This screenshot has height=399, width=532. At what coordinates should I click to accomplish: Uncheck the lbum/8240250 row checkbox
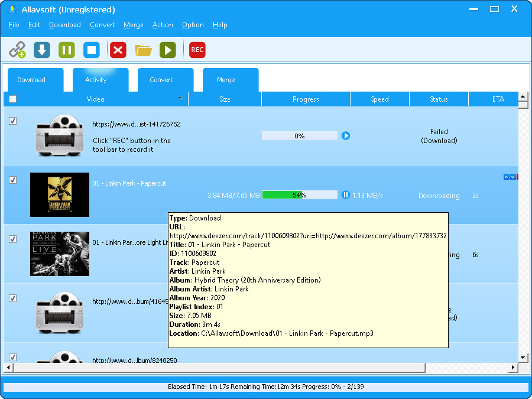click(x=12, y=357)
